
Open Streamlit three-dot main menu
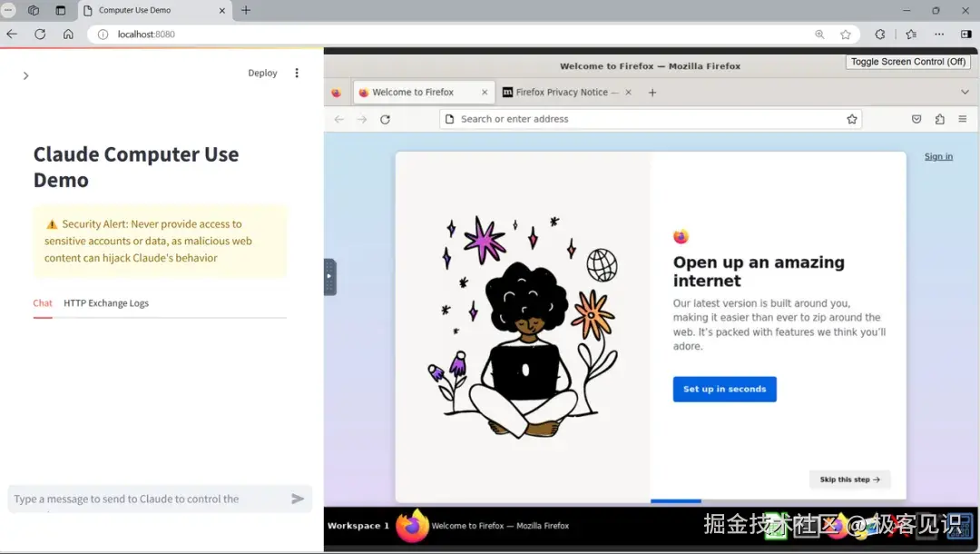297,74
